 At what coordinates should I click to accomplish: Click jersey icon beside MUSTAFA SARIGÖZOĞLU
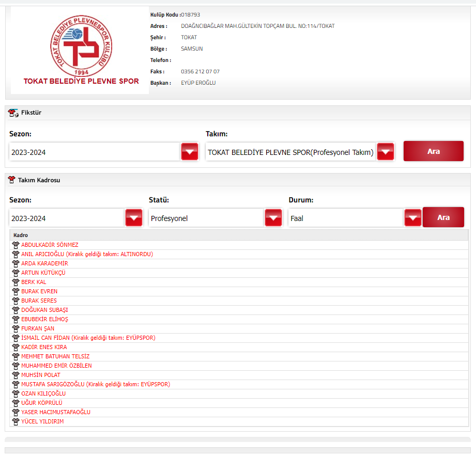pos(16,384)
